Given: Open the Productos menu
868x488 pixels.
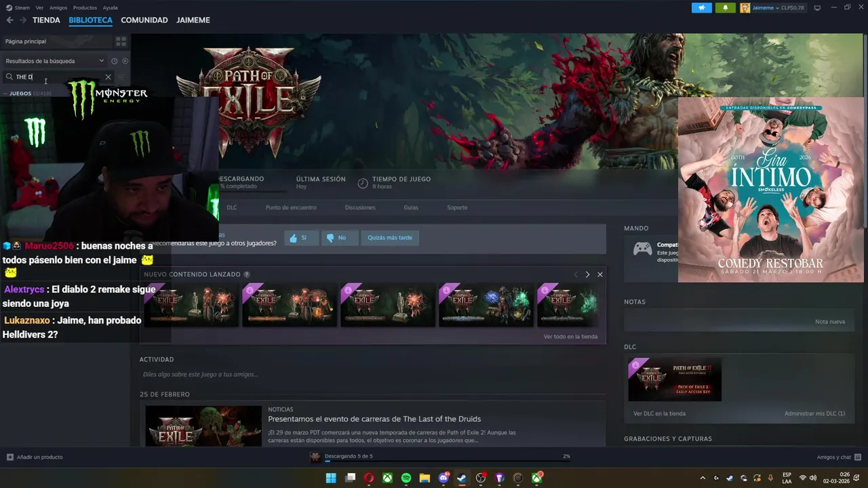Looking at the screenshot, I should [x=85, y=7].
